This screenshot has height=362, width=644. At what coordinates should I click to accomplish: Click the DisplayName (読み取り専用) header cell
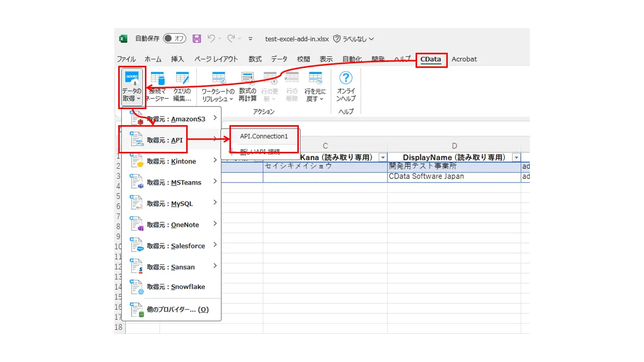[454, 157]
